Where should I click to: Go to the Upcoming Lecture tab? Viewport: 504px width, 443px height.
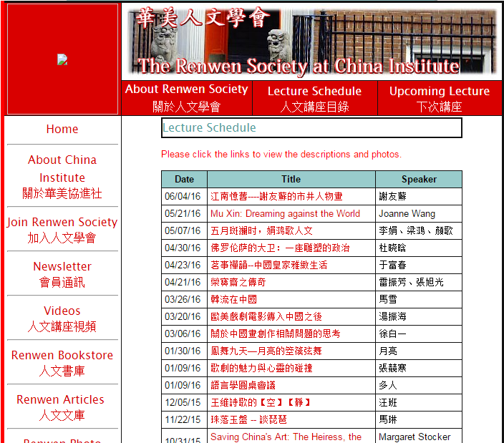click(x=440, y=98)
